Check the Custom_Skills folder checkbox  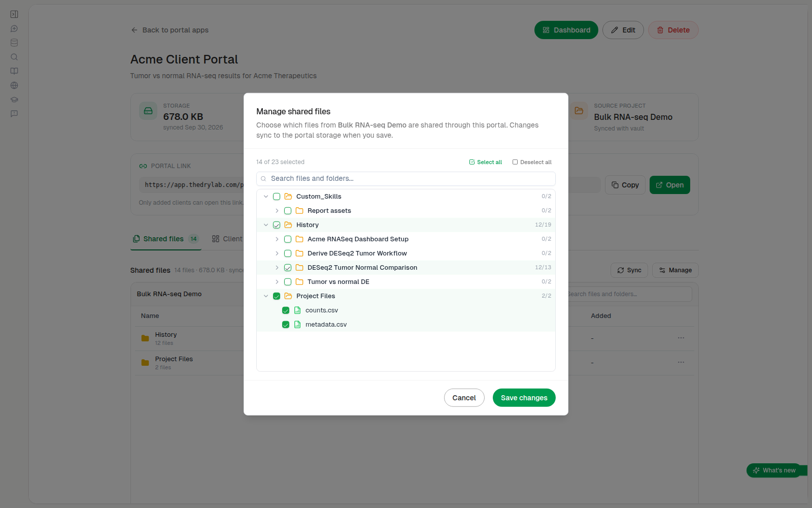pos(277,197)
